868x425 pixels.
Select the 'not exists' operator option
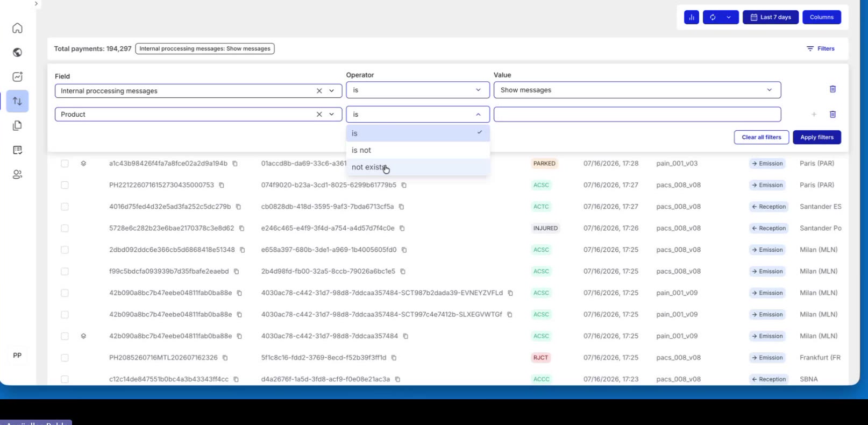(x=418, y=167)
